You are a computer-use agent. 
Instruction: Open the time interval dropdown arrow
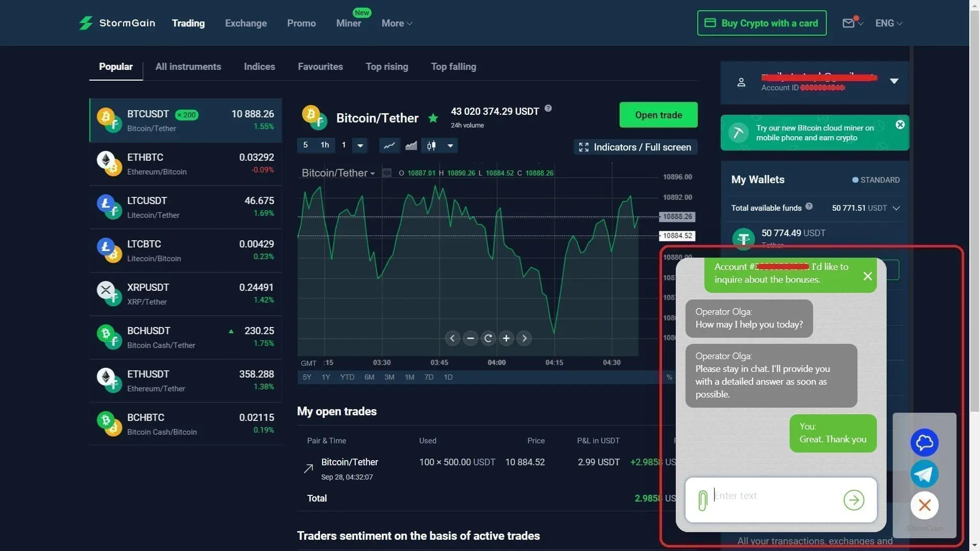360,145
